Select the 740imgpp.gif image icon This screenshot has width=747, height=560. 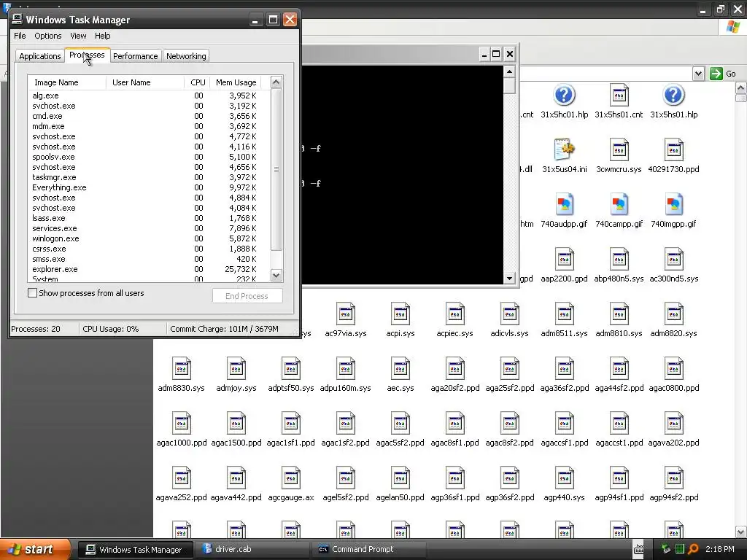coord(673,205)
